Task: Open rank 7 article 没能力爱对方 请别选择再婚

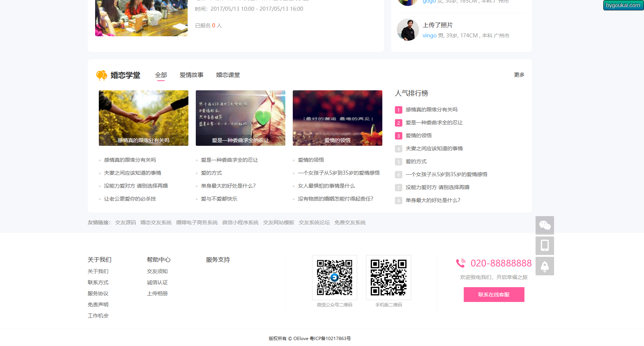Action: coord(437,188)
